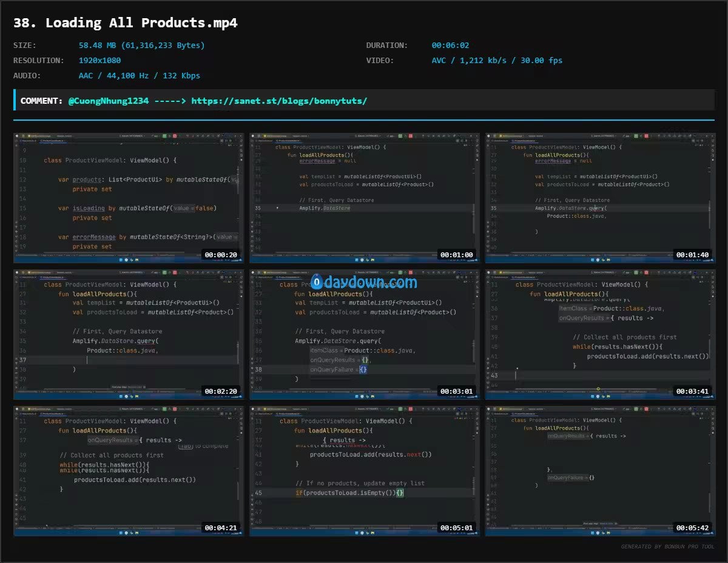Click the "AUDIO:" label

tap(27, 76)
